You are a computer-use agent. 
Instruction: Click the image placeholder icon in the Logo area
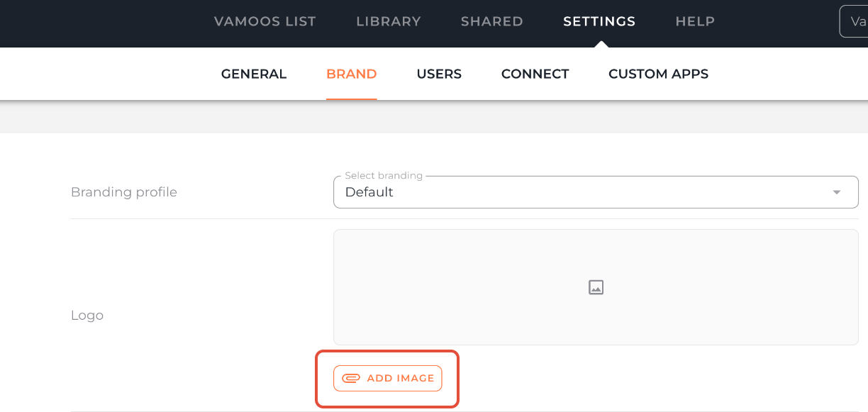(x=596, y=286)
